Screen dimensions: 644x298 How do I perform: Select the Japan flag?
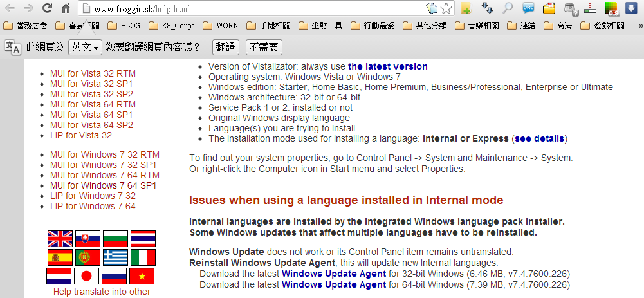pos(86,276)
